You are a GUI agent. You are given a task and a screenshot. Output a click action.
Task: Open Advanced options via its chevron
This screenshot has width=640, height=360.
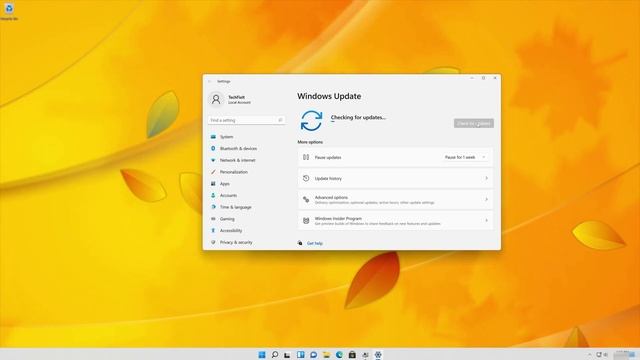tap(486, 200)
